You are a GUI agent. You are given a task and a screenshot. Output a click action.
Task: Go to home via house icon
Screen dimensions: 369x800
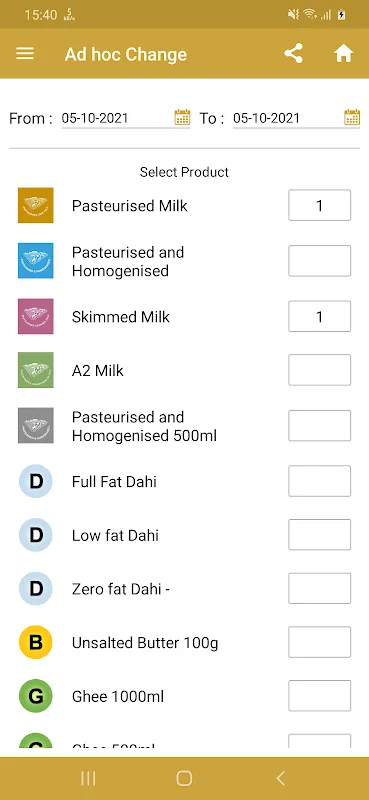click(343, 54)
